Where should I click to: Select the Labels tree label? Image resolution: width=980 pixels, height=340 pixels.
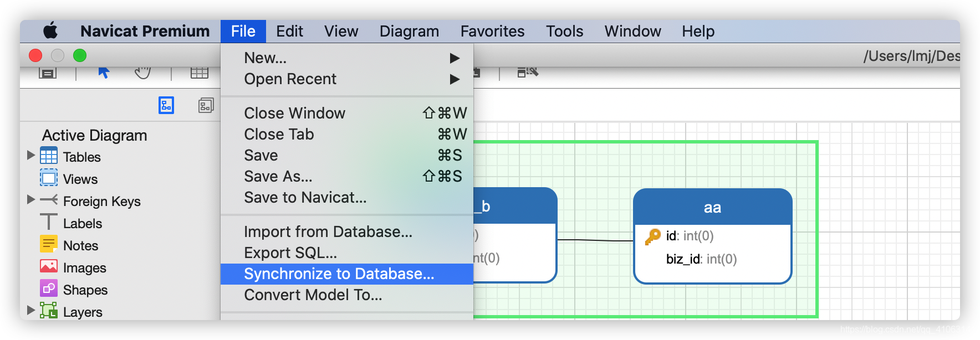pyautogui.click(x=83, y=224)
